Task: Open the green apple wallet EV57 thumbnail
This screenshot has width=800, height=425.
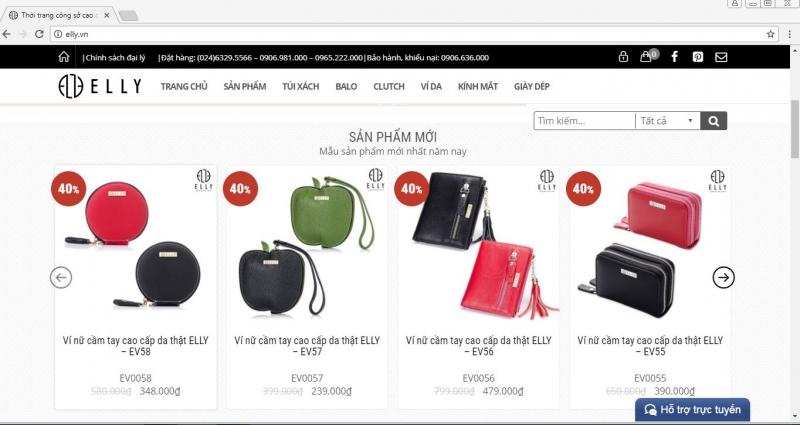Action: tap(307, 244)
